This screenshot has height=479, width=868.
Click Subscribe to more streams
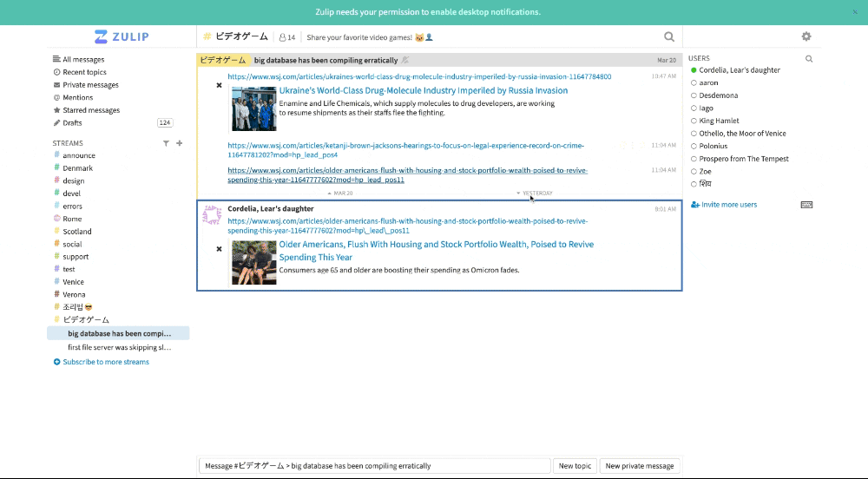106,362
